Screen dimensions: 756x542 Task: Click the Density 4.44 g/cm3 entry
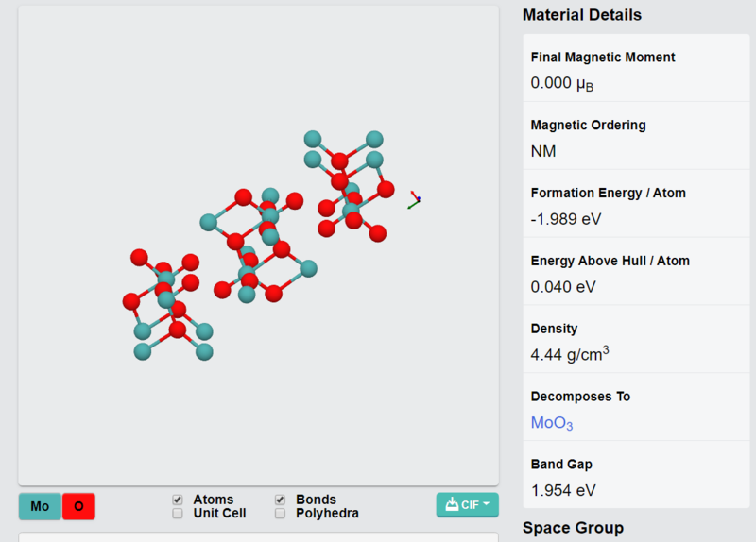coord(636,339)
